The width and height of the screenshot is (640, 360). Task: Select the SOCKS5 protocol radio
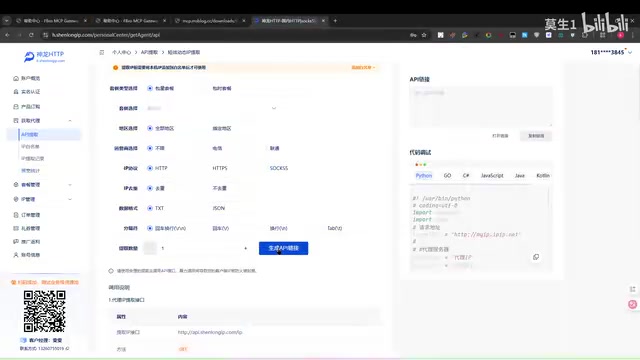[279, 168]
